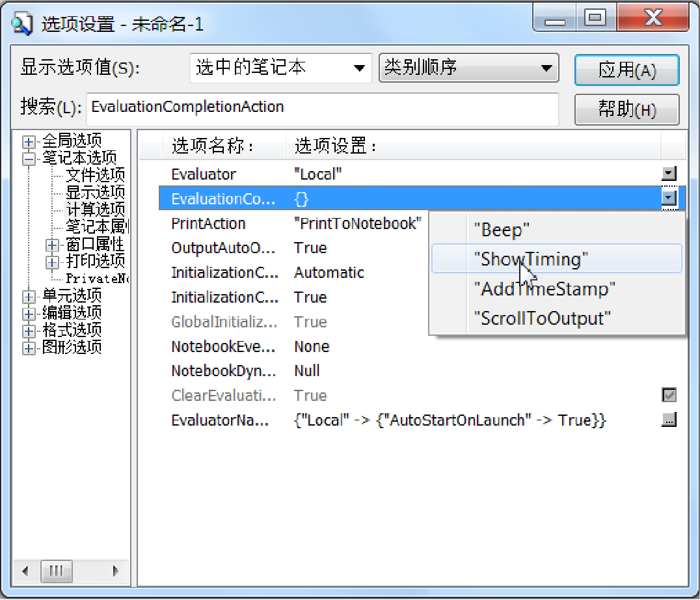Select the 笔记本属 tree item

[x=97, y=226]
